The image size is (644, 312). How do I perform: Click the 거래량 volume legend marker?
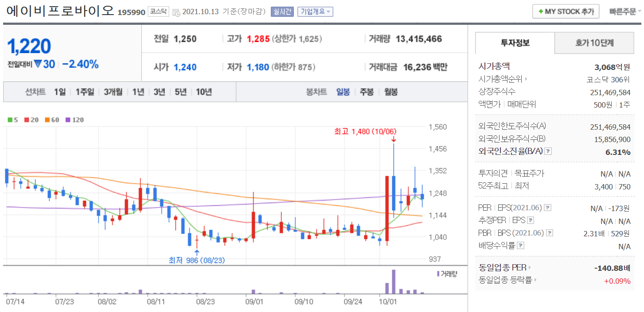point(447,274)
